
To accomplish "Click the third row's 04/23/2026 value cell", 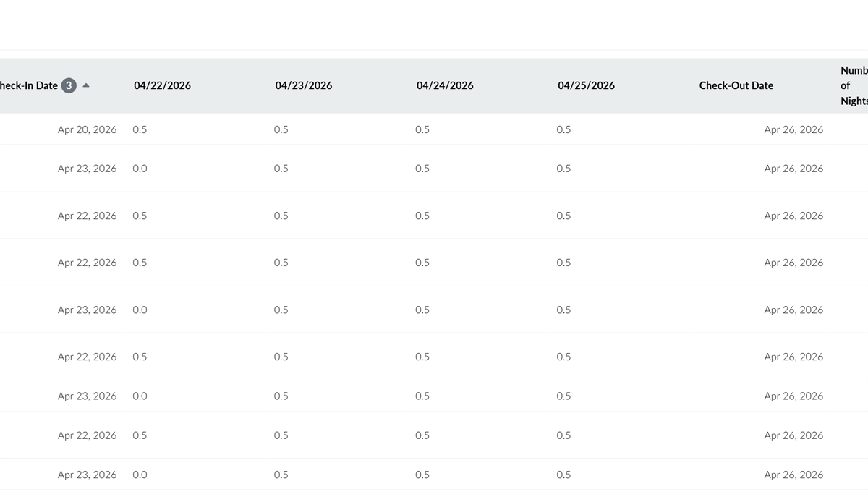I will pos(281,216).
